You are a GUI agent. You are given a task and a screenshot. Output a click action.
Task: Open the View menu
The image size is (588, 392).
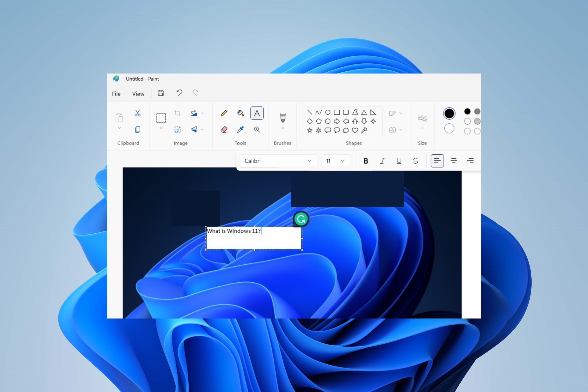pyautogui.click(x=138, y=94)
